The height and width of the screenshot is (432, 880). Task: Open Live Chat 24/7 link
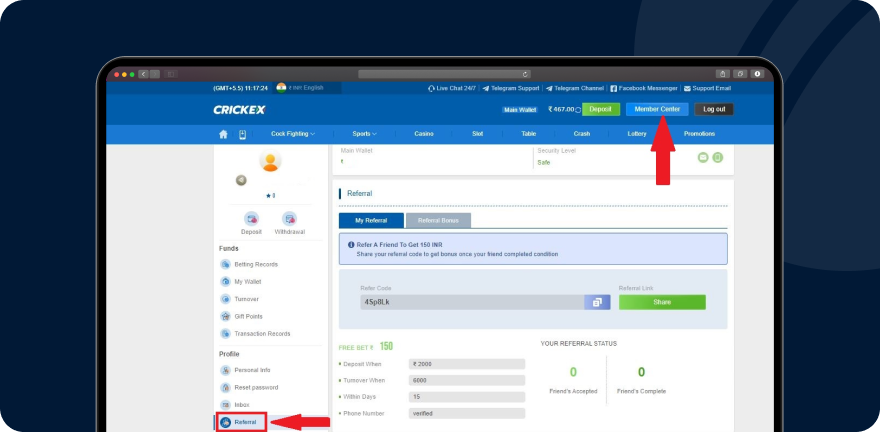[x=452, y=88]
